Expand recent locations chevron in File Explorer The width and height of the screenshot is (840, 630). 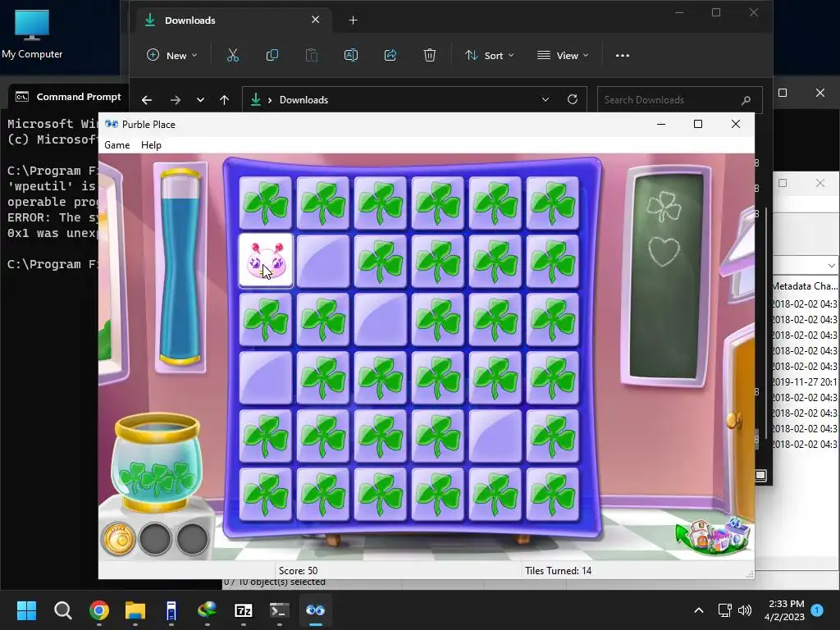200,99
